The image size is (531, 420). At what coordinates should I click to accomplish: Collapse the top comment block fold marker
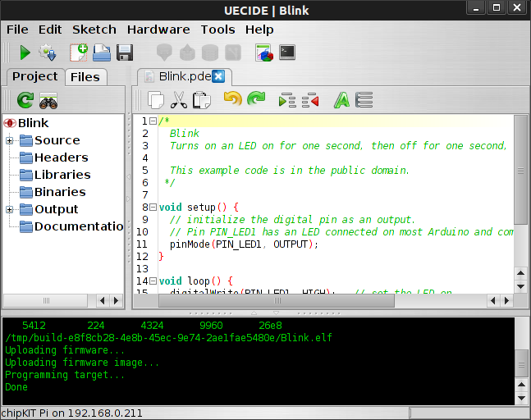[x=153, y=121]
